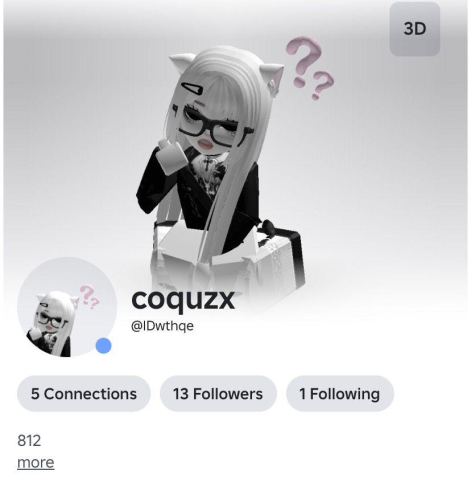Click the avatar's left white cat ear
This screenshot has height=479, width=471.
(x=181, y=65)
